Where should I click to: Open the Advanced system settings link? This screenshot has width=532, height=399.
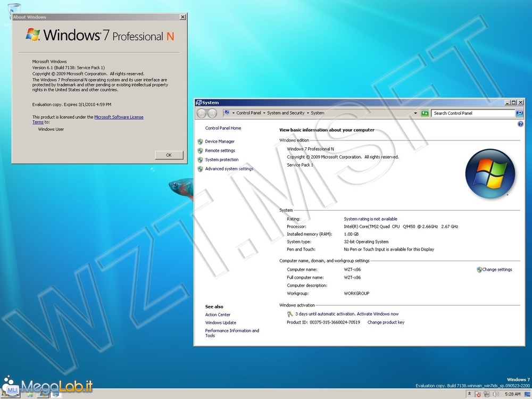point(229,169)
